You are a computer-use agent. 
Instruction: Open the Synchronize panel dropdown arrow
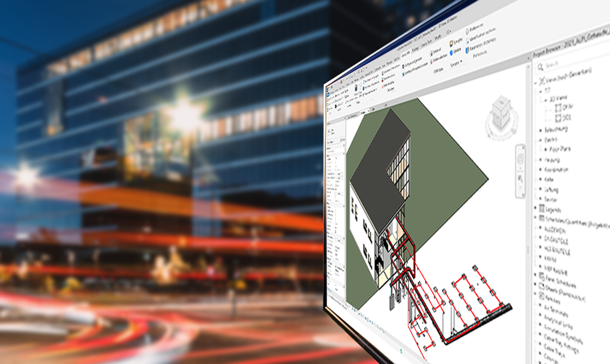point(461,61)
